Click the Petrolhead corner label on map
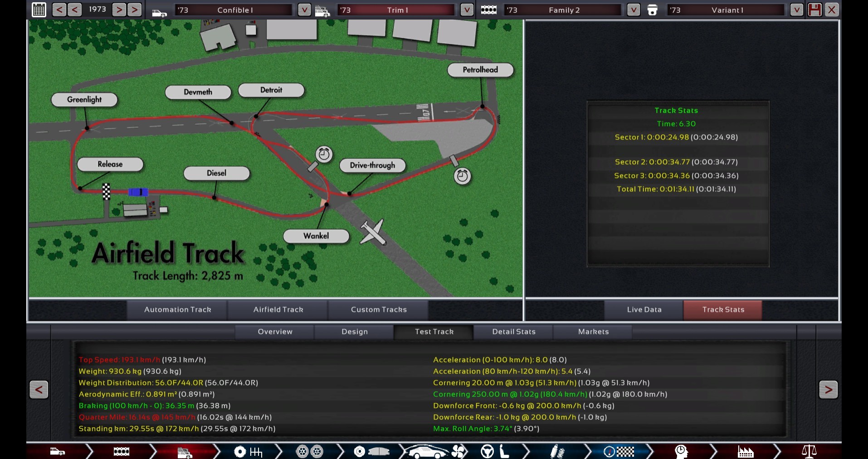Screen dimensions: 868x459 [x=480, y=70]
